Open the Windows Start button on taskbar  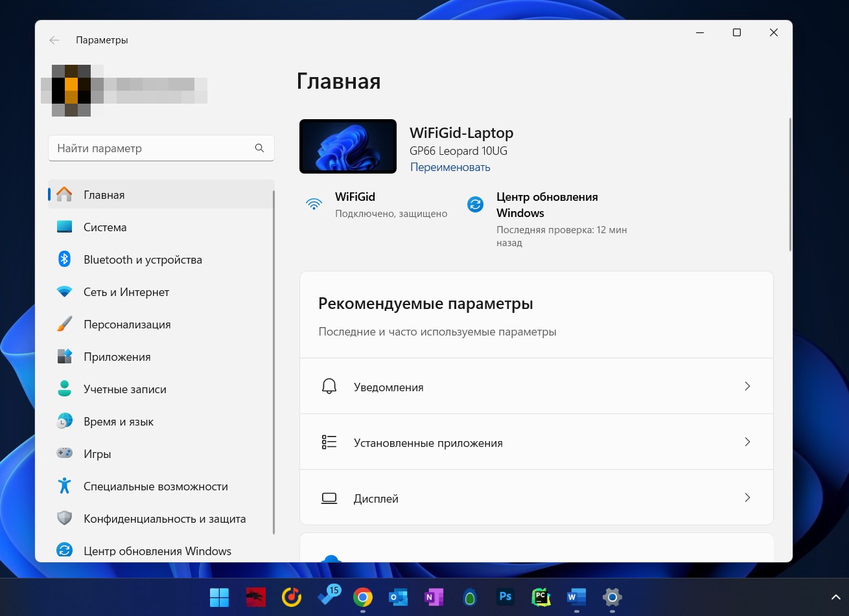[219, 597]
